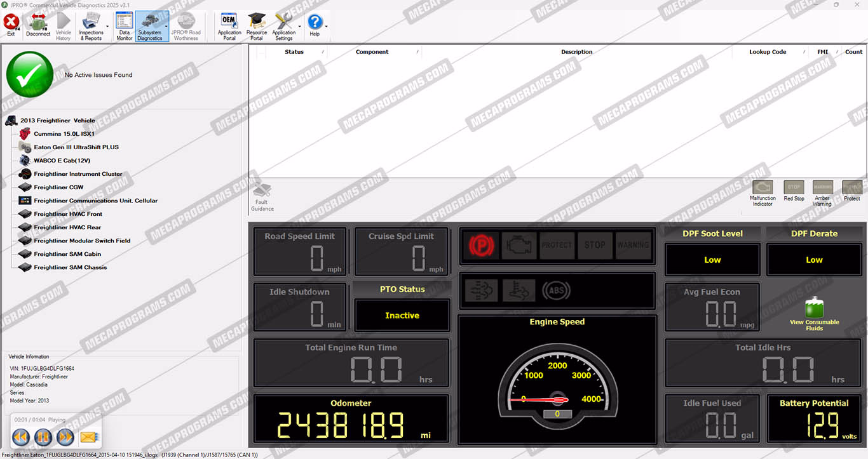
Task: Select Freightliner Communications Unit, Cellular
Action: [96, 201]
